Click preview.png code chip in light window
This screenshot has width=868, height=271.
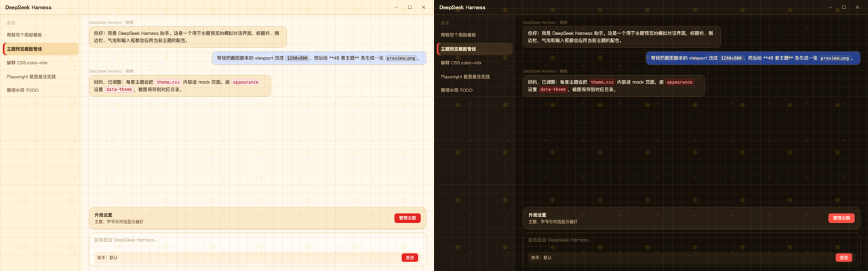pyautogui.click(x=401, y=58)
